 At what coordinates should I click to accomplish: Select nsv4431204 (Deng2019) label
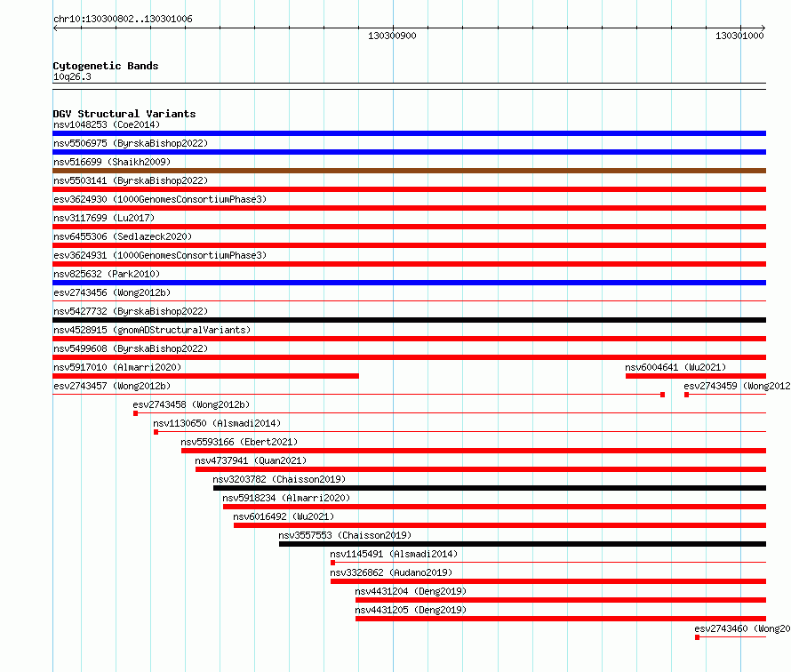click(x=411, y=591)
